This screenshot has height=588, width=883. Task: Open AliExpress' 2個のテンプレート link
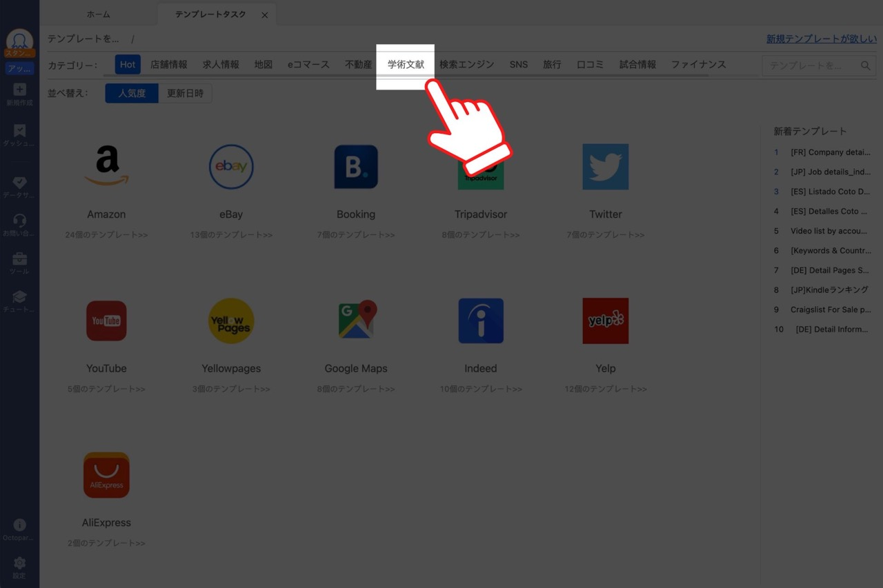coord(106,544)
